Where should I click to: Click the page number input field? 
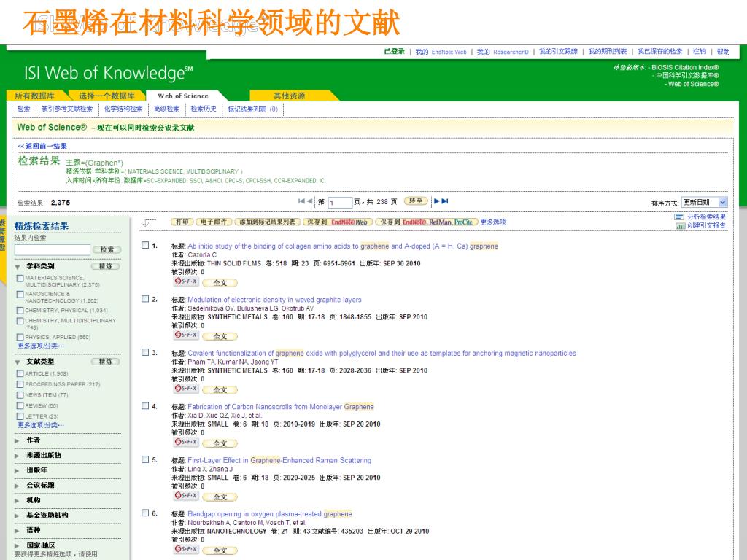tap(340, 203)
